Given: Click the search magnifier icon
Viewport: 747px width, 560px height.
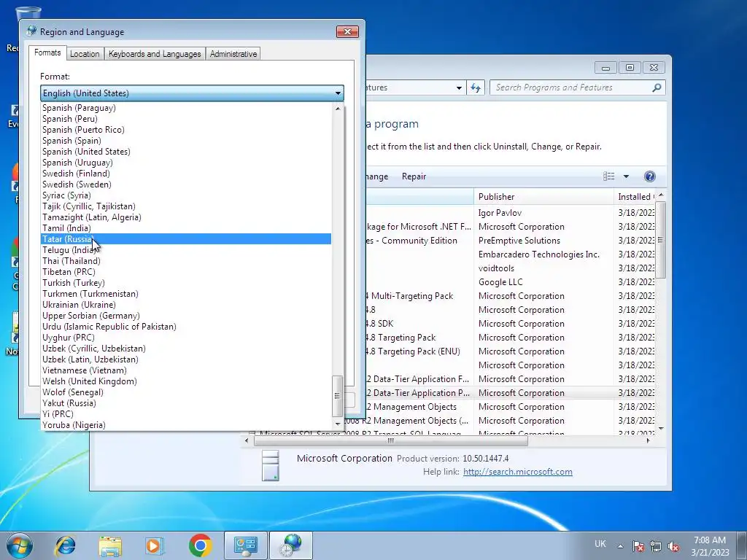Looking at the screenshot, I should point(657,87).
